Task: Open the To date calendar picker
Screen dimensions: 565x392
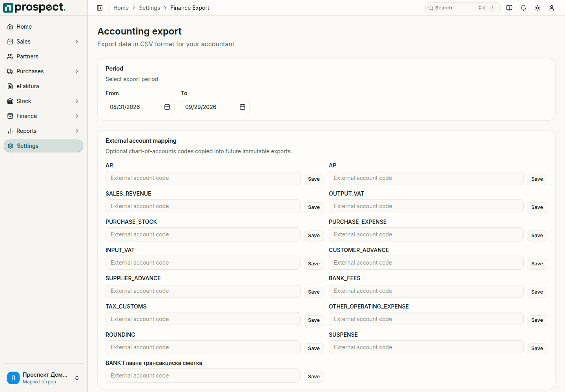Action: coord(242,107)
